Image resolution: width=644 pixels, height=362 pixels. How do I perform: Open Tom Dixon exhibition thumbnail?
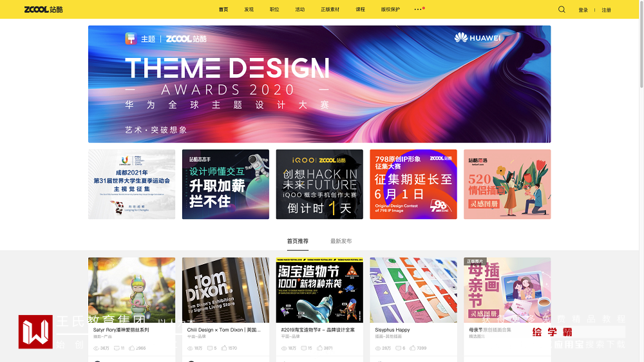click(225, 290)
